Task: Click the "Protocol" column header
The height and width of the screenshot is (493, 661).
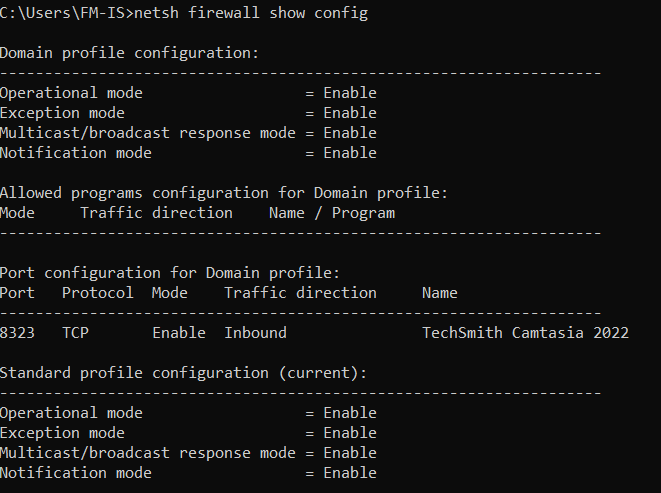Action: click(x=97, y=293)
